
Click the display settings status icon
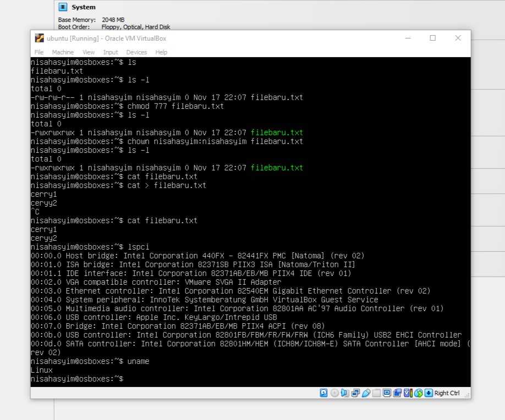tap(387, 393)
